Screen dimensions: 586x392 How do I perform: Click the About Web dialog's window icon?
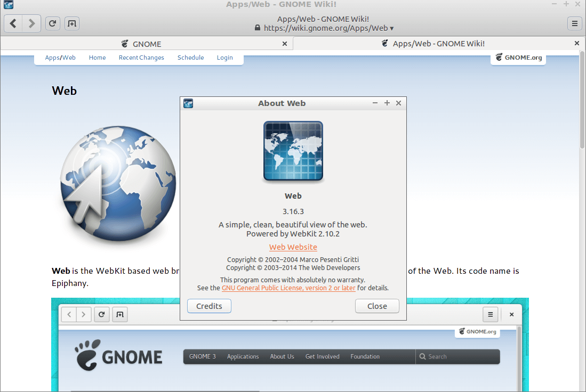click(x=188, y=103)
